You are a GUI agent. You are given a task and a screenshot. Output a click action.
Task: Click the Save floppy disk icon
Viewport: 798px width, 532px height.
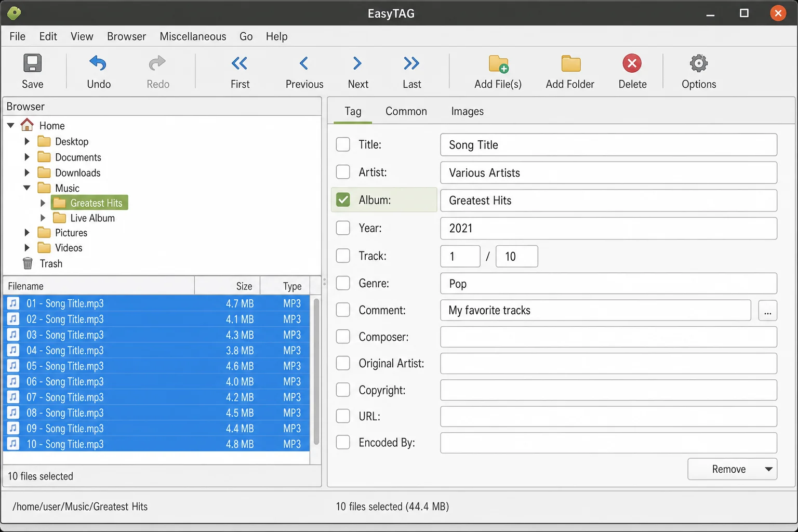coord(32,63)
